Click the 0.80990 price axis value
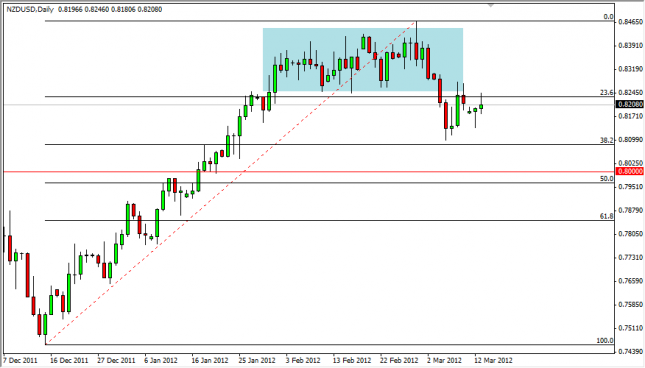This screenshot has height=368, width=645. click(630, 140)
